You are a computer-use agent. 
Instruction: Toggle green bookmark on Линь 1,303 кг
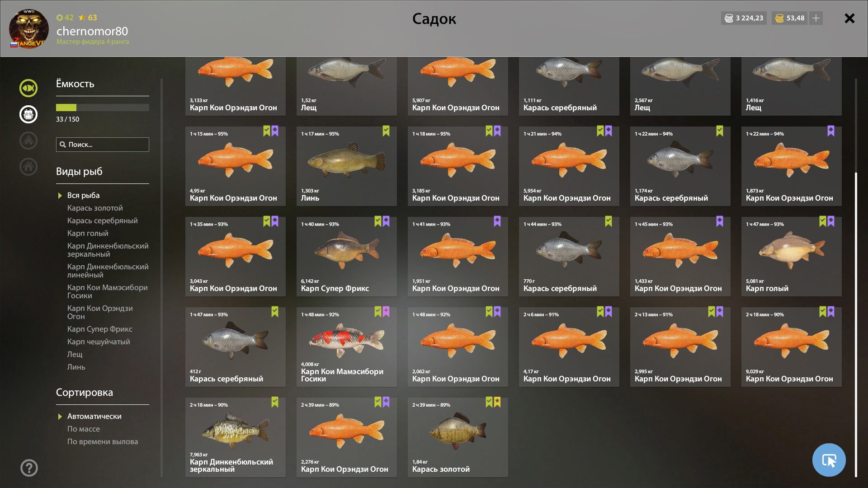point(386,131)
